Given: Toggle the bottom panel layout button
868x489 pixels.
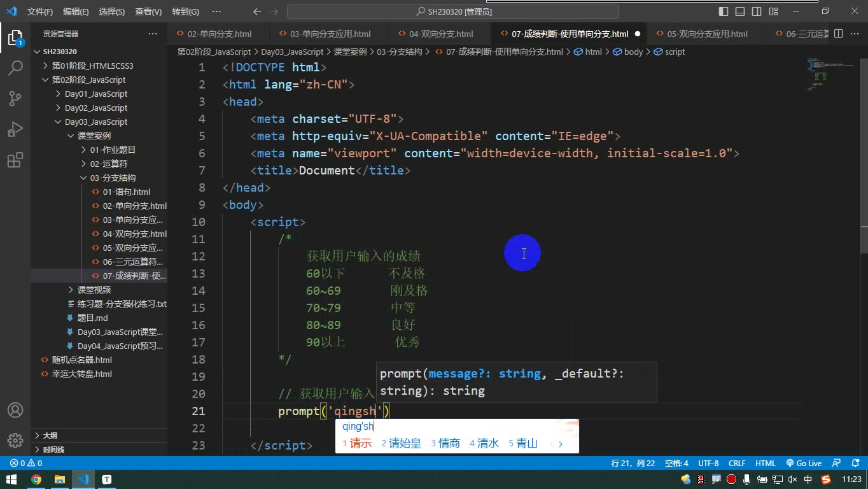Looking at the screenshot, I should click(740, 11).
